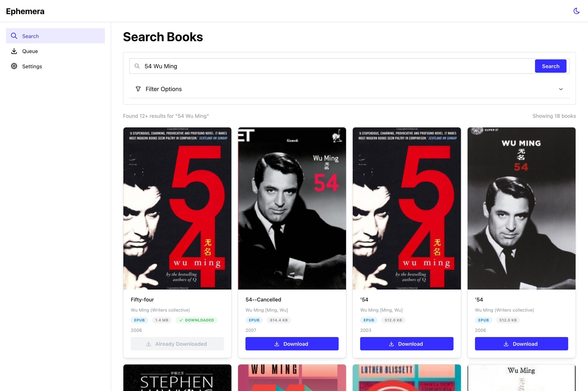Image resolution: width=588 pixels, height=391 pixels.
Task: Open the Search sidebar item
Action: coord(55,36)
